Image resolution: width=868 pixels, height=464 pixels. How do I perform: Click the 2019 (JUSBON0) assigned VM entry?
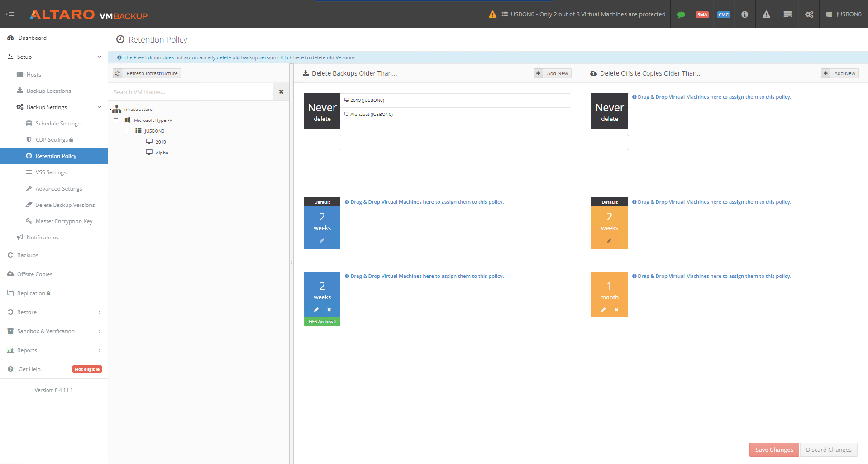point(364,100)
